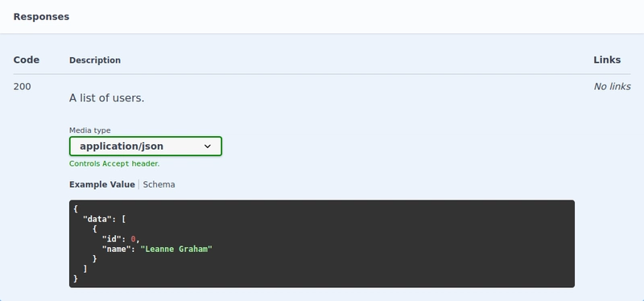Screen dimensions: 644x301
Task: Click the "id" key in JSON example
Action: (x=112, y=239)
